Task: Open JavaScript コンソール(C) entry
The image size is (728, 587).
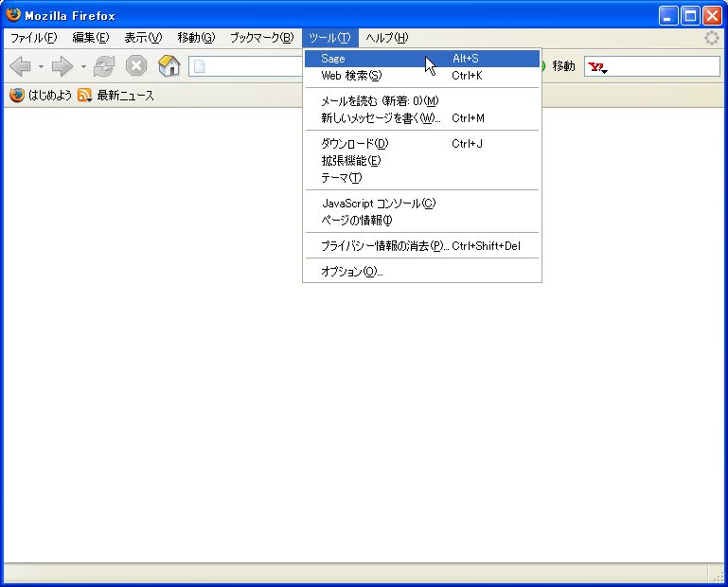Action: click(422, 203)
